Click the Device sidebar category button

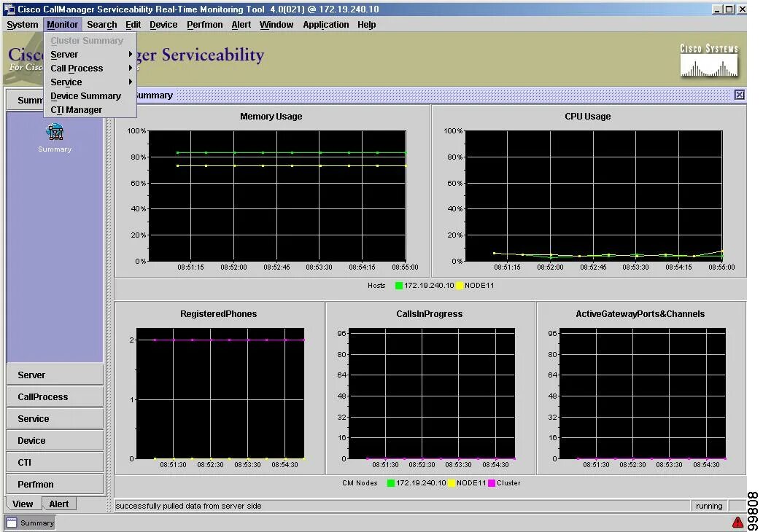55,441
